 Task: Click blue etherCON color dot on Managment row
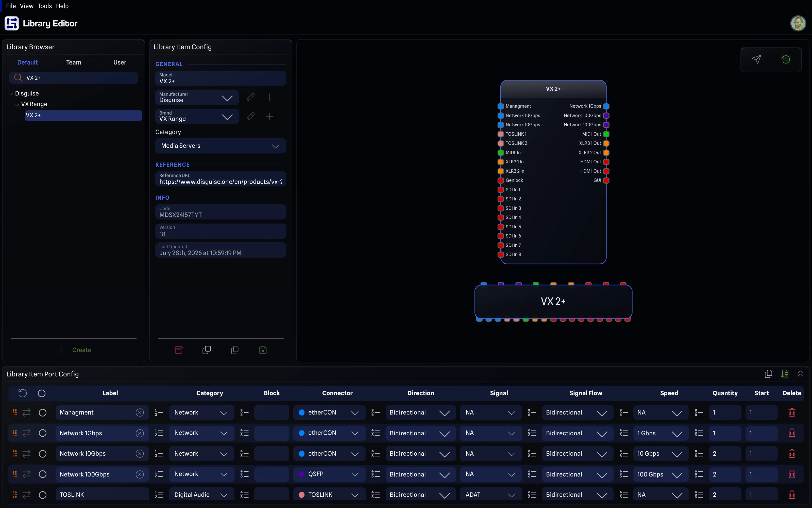(x=301, y=412)
